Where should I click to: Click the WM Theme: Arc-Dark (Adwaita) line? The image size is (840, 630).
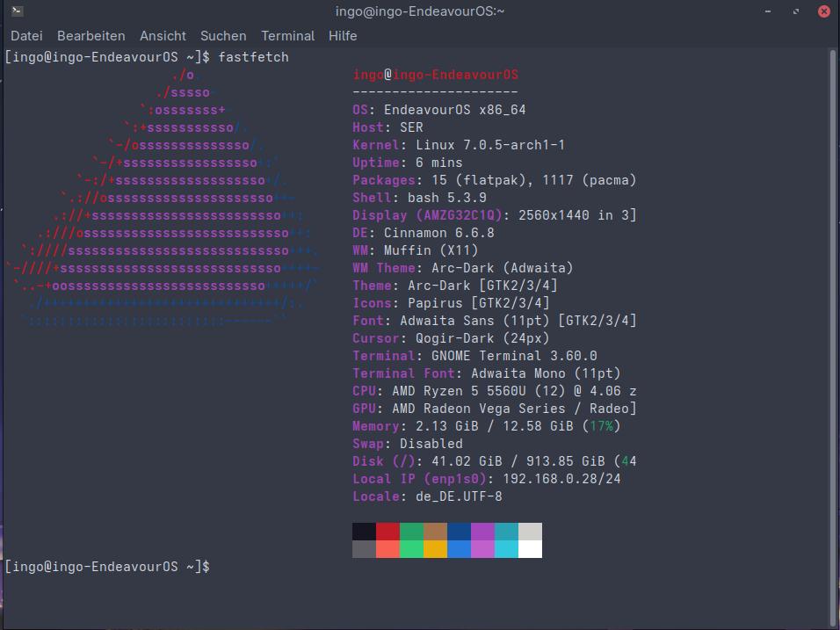(463, 268)
